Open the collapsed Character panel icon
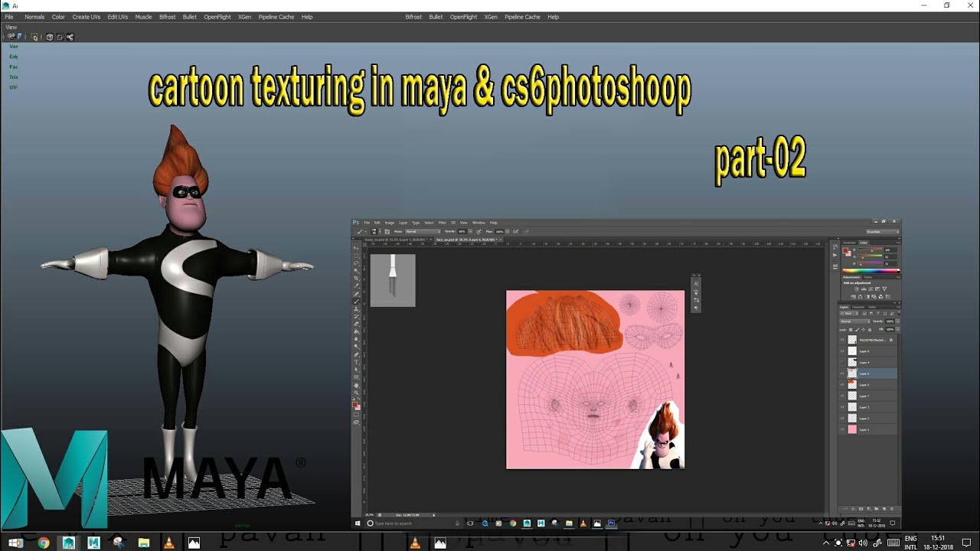The width and height of the screenshot is (980, 551). click(x=695, y=284)
